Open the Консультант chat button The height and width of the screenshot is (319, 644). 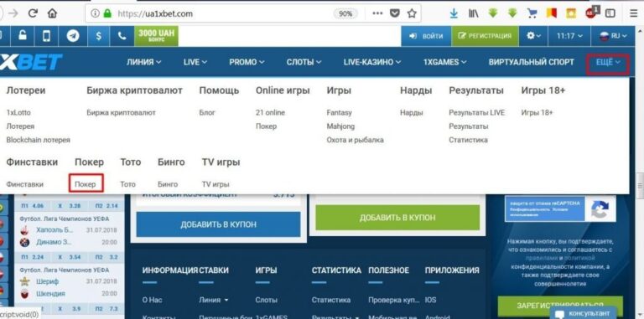(584, 313)
